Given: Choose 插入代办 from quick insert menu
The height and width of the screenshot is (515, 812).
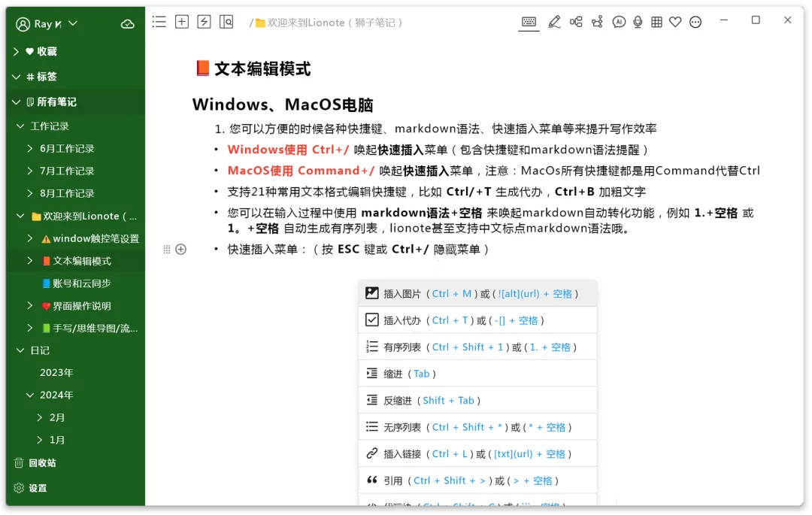Looking at the screenshot, I should [477, 320].
